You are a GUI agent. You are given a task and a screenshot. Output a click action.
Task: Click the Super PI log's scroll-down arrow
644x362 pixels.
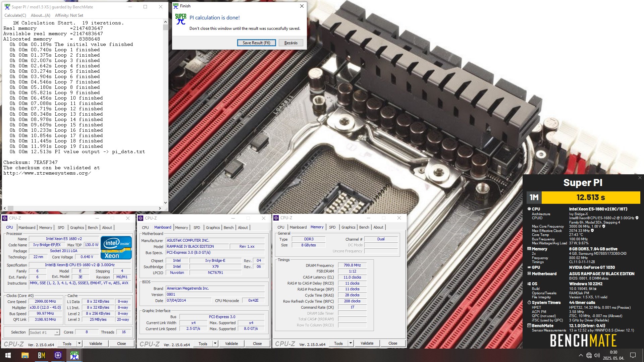pos(165,203)
